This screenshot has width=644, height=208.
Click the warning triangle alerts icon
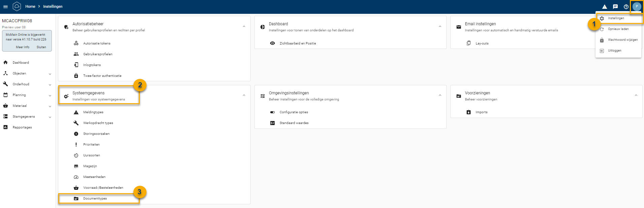pyautogui.click(x=605, y=6)
